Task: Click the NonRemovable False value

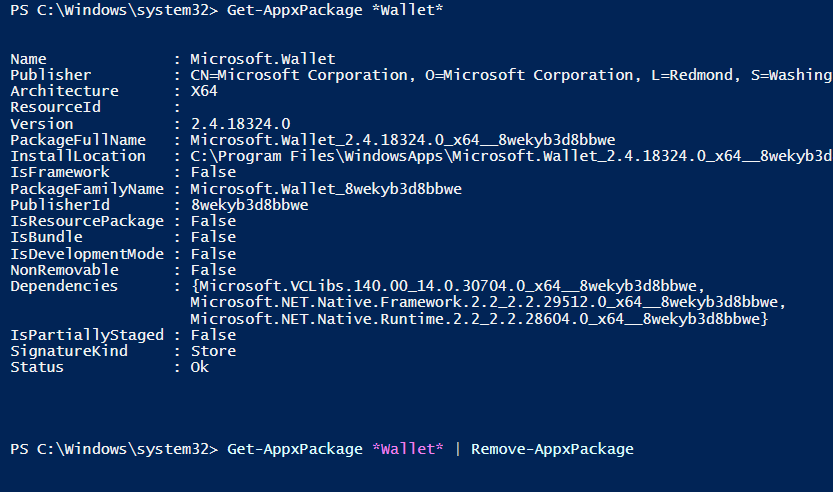Action: (x=213, y=270)
